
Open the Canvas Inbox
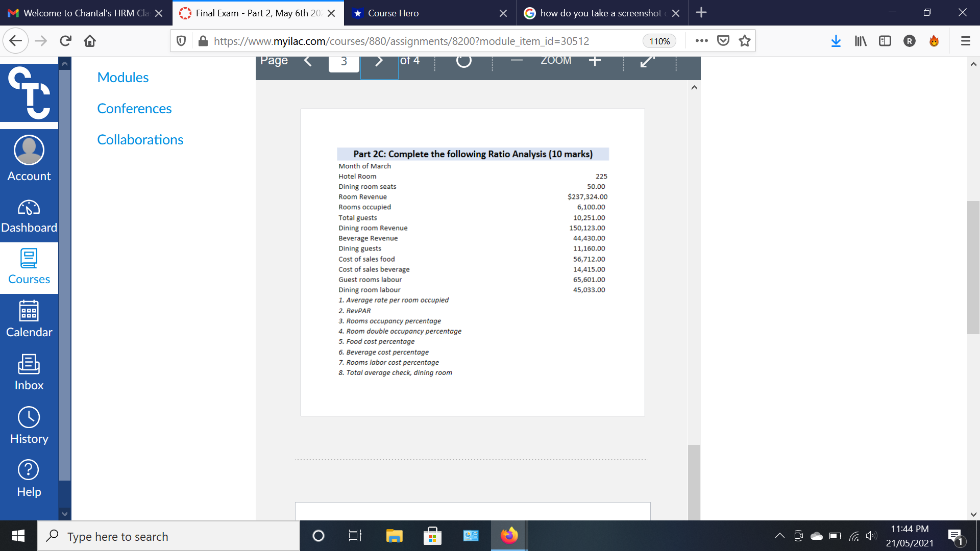(x=29, y=372)
